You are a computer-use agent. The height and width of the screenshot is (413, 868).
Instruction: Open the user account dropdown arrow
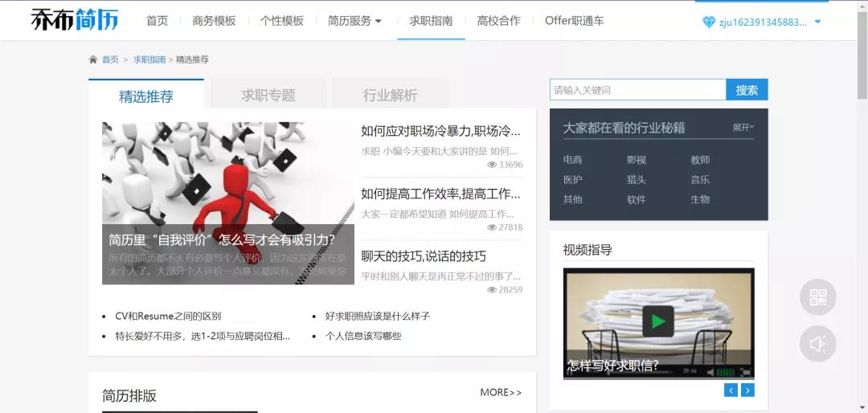tap(817, 22)
